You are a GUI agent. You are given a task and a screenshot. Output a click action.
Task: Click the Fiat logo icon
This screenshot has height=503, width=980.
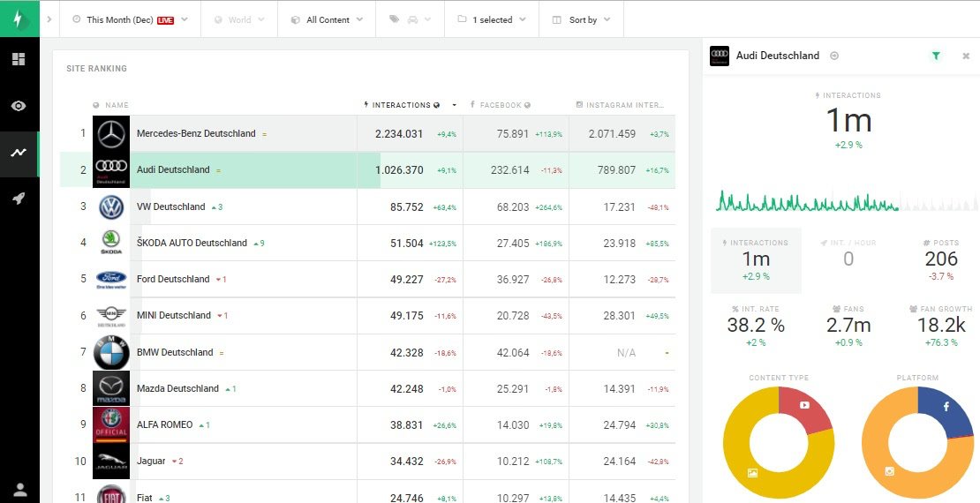pyautogui.click(x=111, y=496)
